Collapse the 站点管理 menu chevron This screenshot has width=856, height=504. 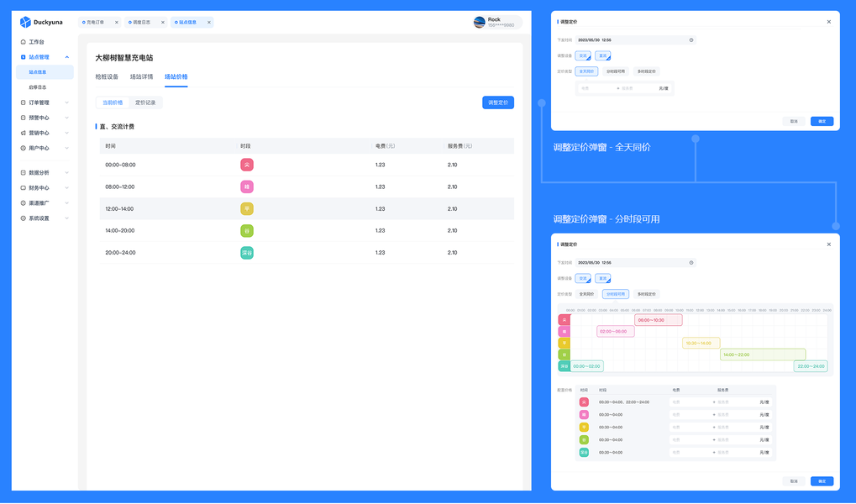coord(66,57)
